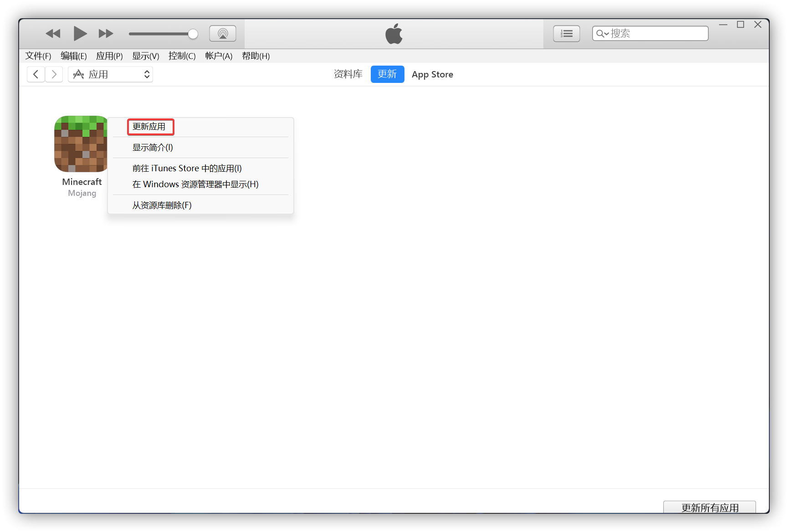Open the search options magnifier dropdown
The height and width of the screenshot is (532, 788).
click(602, 34)
